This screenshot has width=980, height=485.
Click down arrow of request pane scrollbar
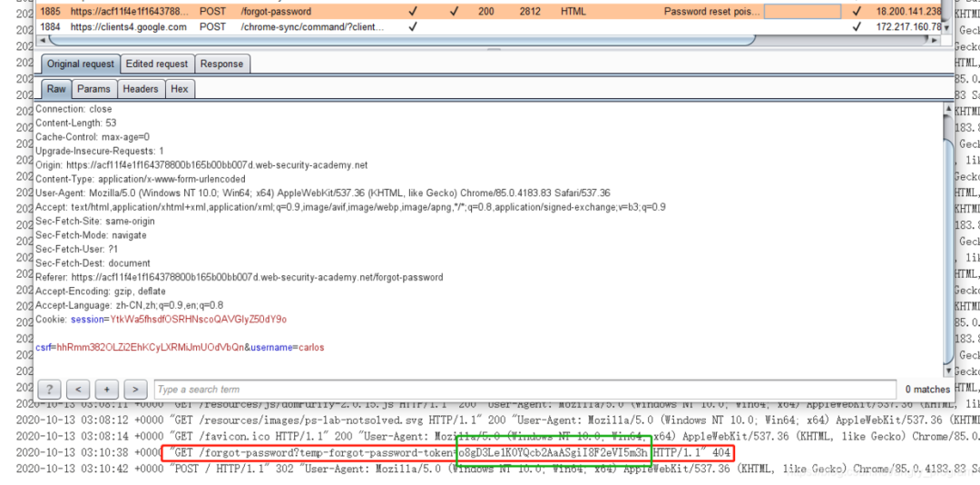point(949,371)
